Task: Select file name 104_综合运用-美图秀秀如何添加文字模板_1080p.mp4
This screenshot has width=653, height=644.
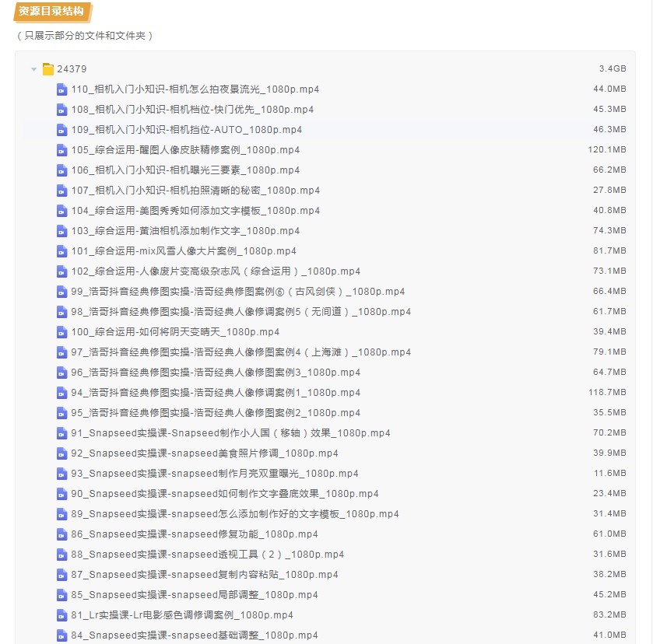Action: [195, 211]
